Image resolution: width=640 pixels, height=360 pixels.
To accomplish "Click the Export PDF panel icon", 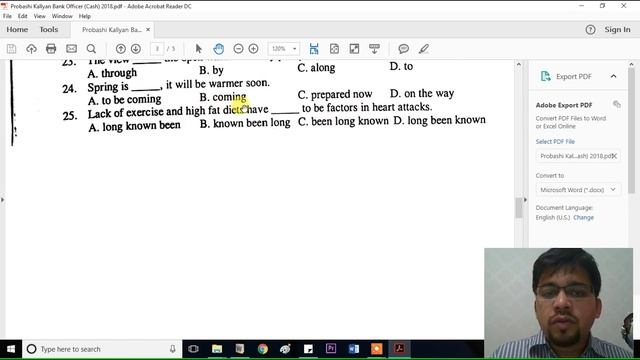I will coord(545,76).
